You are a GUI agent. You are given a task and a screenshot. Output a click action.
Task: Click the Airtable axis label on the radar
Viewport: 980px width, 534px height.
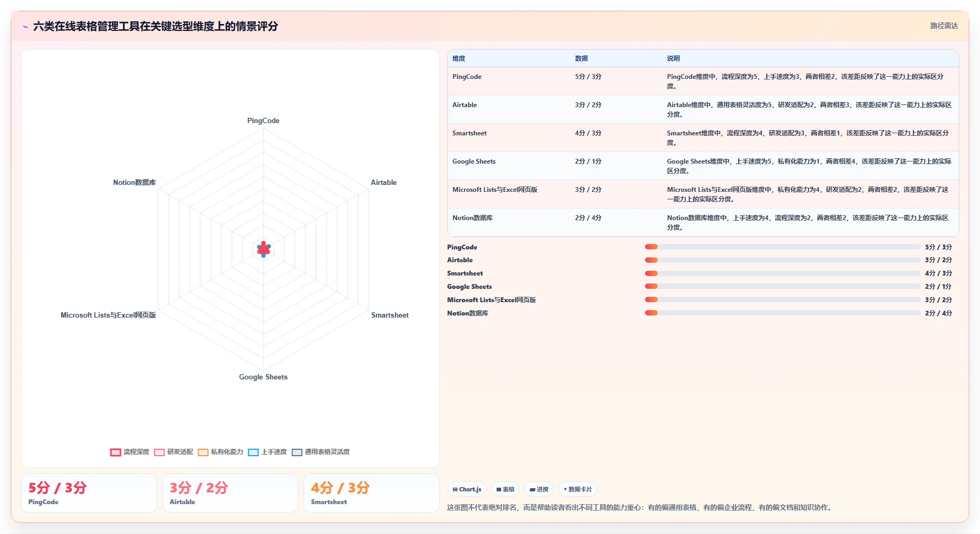click(383, 183)
